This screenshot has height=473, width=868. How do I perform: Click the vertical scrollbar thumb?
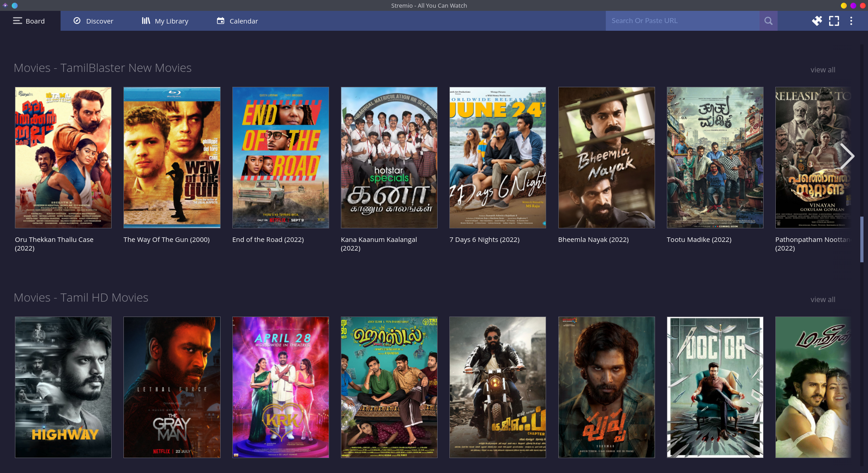[862, 239]
